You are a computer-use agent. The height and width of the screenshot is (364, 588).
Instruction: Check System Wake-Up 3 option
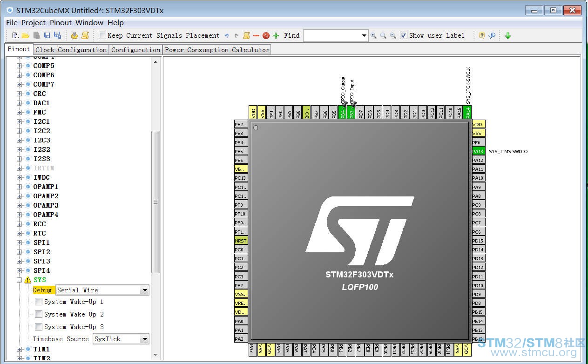tap(39, 327)
